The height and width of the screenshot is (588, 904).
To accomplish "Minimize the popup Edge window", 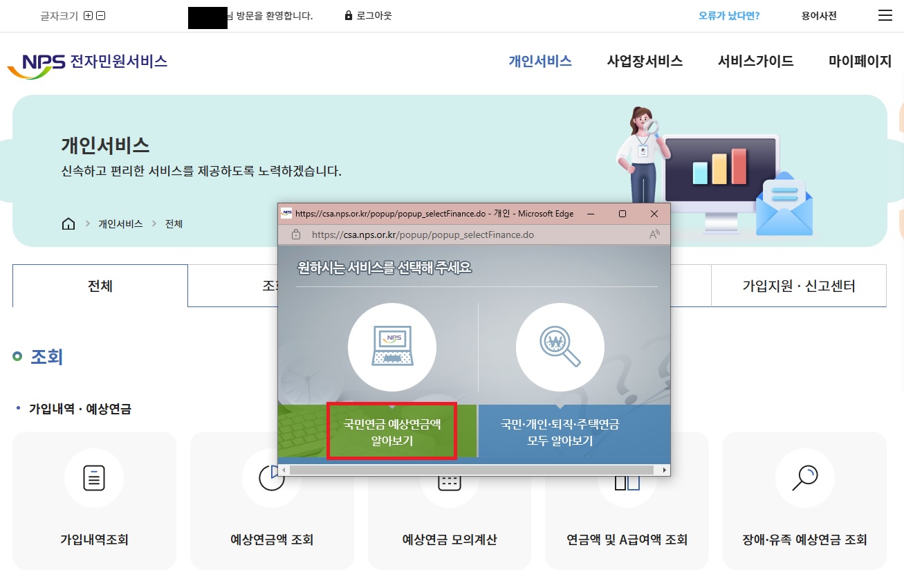I will [x=591, y=214].
